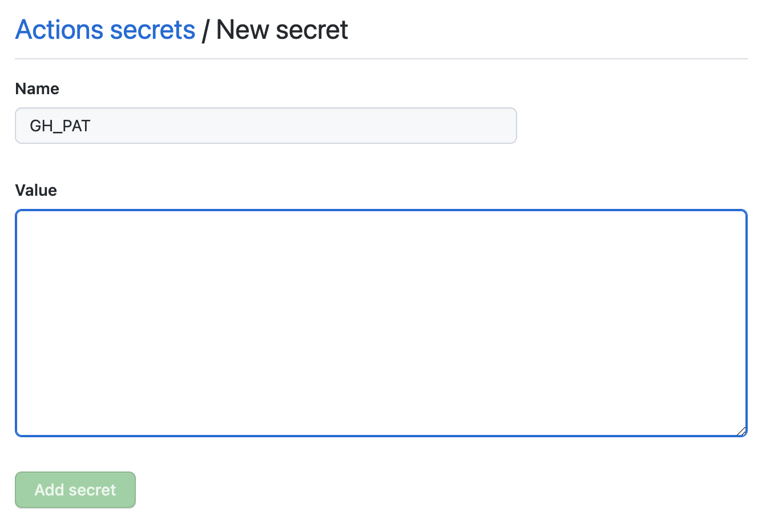Click the black word secret in heading
Image resolution: width=766 pixels, height=532 pixels.
(312, 30)
